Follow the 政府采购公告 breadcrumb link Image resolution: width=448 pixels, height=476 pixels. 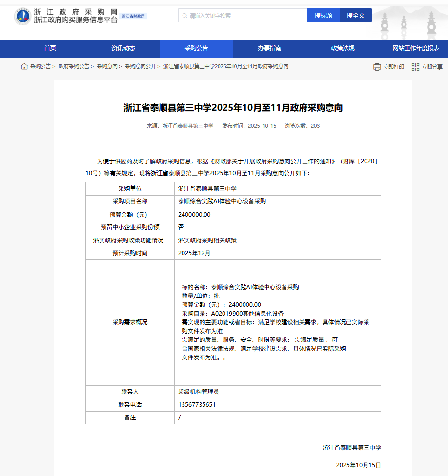click(x=74, y=67)
